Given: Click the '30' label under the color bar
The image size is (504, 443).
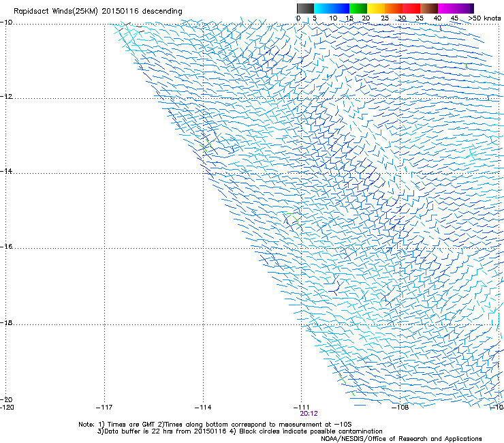Looking at the screenshot, I should [402, 18].
